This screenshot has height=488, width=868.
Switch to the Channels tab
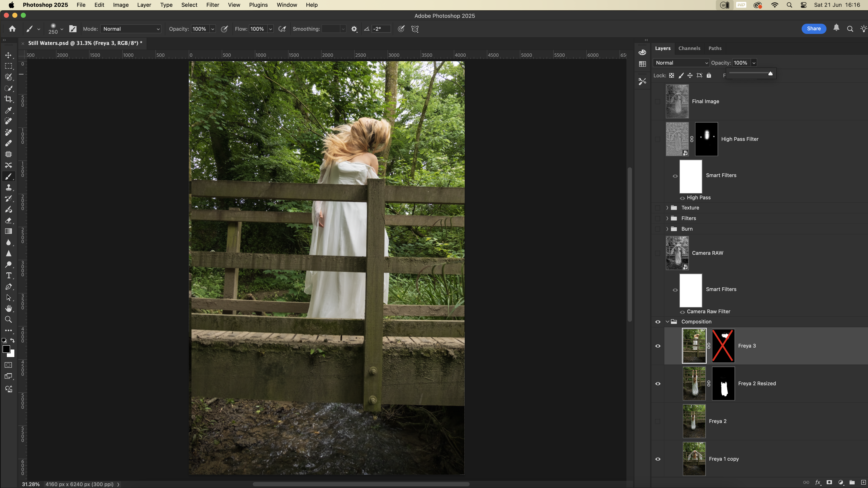point(689,48)
